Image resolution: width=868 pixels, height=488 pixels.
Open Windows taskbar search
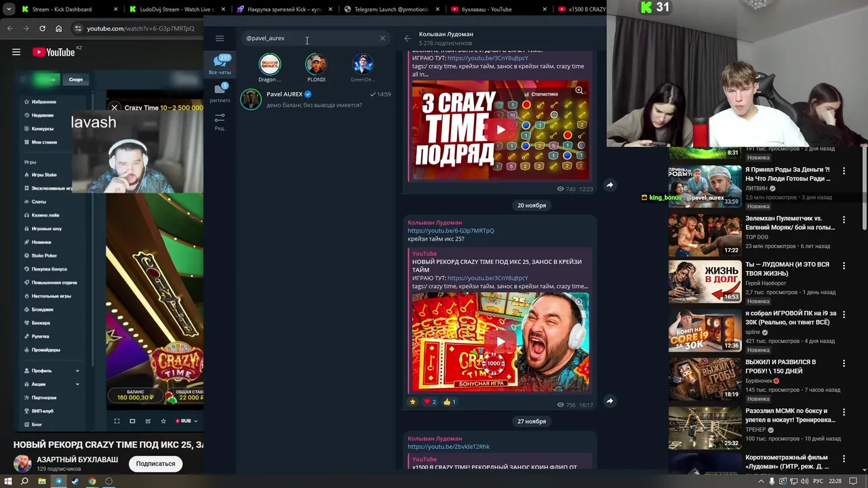coord(24,481)
